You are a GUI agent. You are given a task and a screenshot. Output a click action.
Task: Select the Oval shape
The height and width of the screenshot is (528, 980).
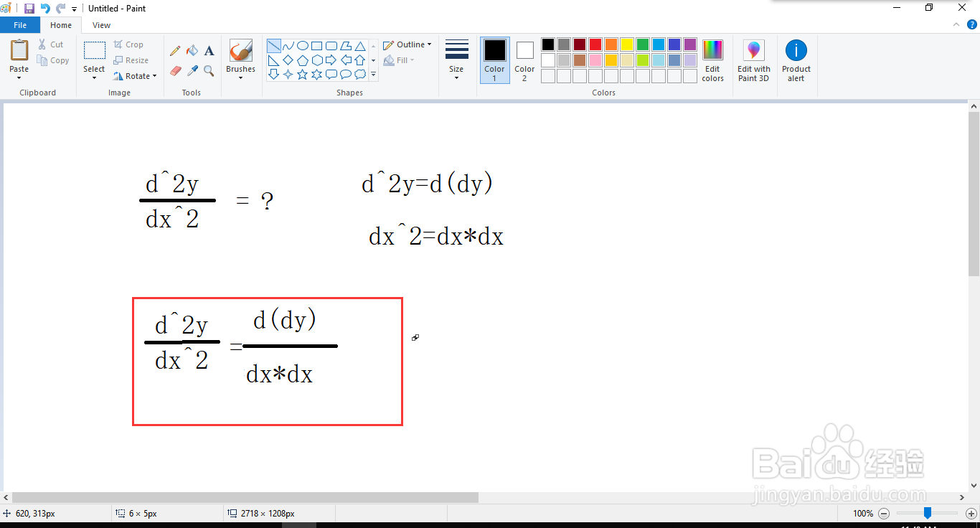303,45
